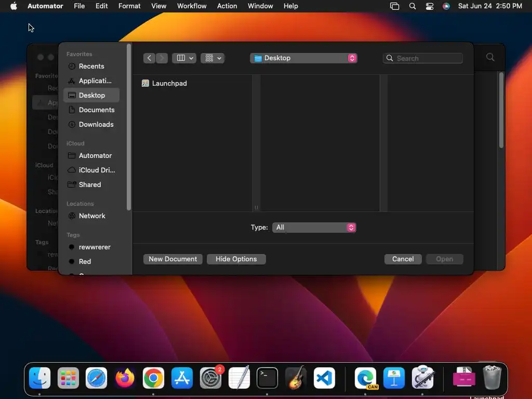Select the rewwrerer tag
This screenshot has width=532, height=399.
tap(91, 247)
